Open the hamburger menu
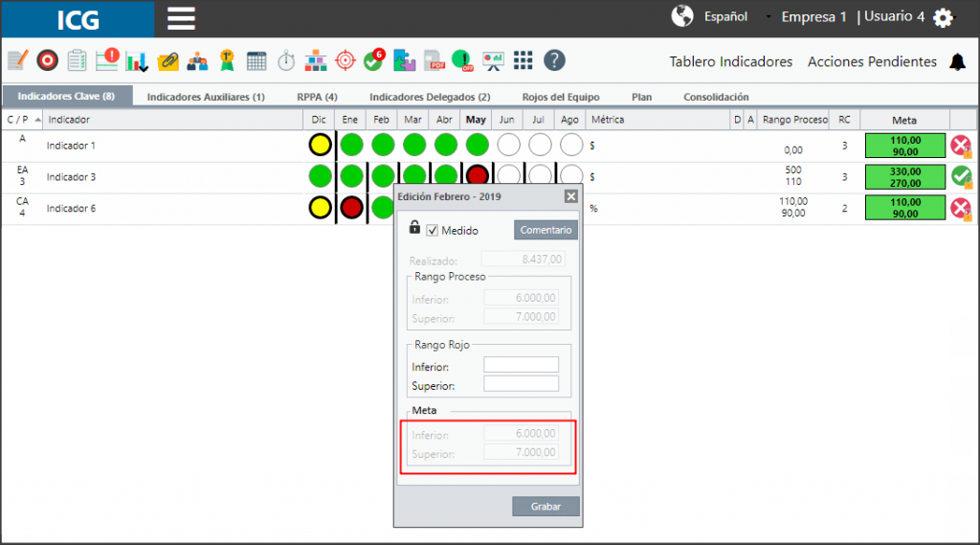 [181, 18]
